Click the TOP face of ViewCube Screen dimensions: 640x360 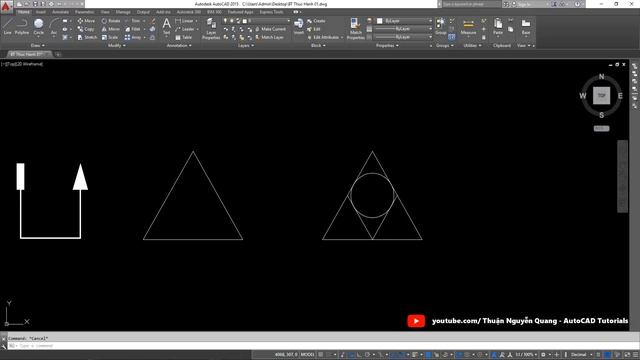[601, 96]
